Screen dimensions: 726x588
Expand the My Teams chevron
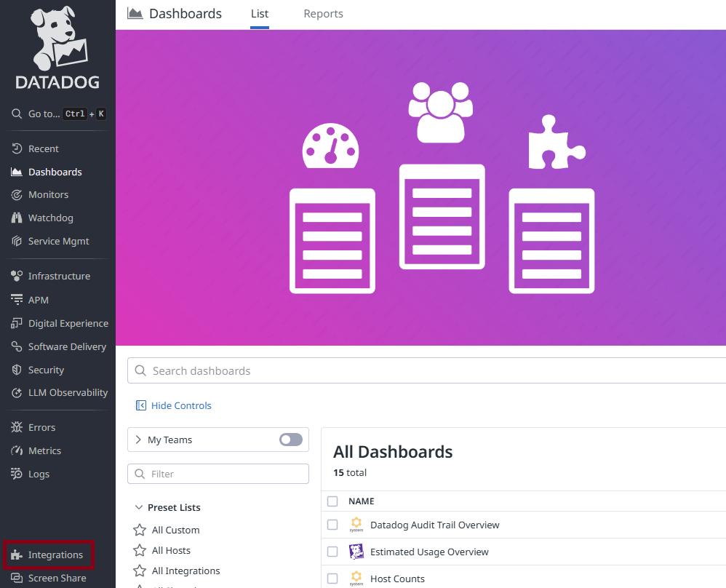point(139,440)
